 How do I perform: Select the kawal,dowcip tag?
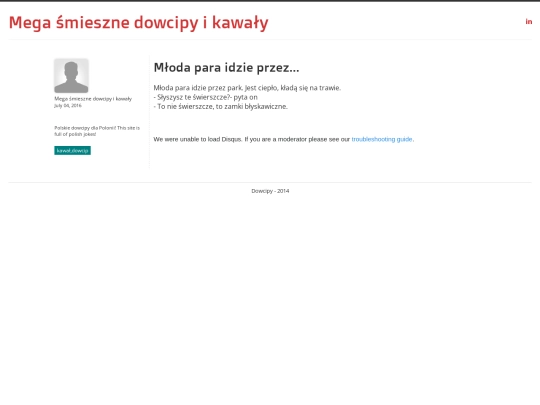click(x=72, y=150)
